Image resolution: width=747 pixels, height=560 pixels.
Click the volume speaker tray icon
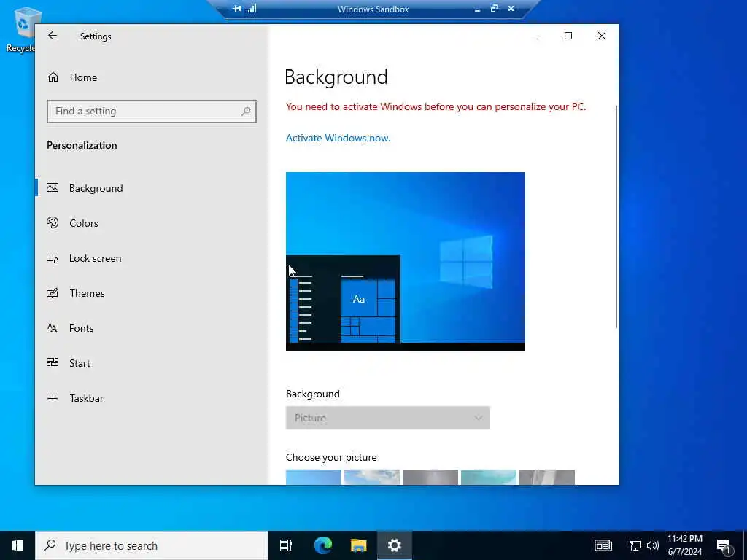click(652, 545)
